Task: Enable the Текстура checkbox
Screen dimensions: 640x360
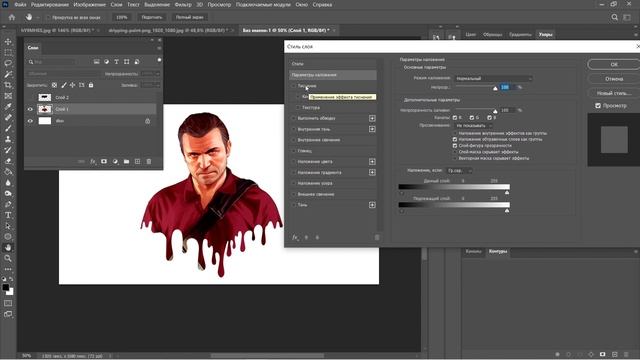Action: pos(298,107)
